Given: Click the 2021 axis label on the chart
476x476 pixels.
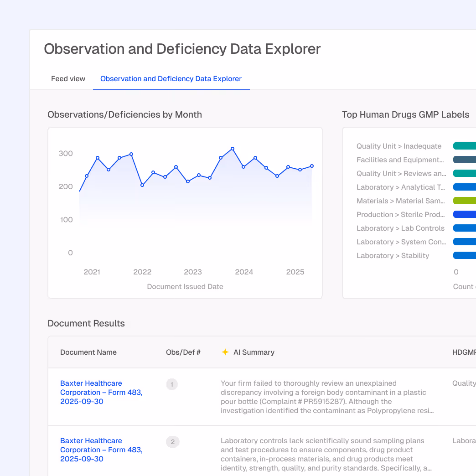Looking at the screenshot, I should (x=92, y=272).
